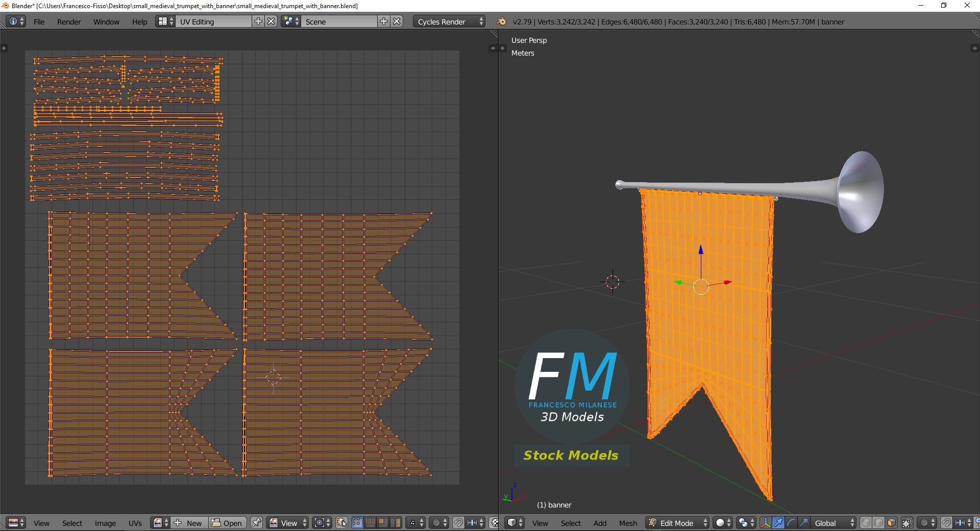Click the Open image button
980x531 pixels.
click(228, 523)
